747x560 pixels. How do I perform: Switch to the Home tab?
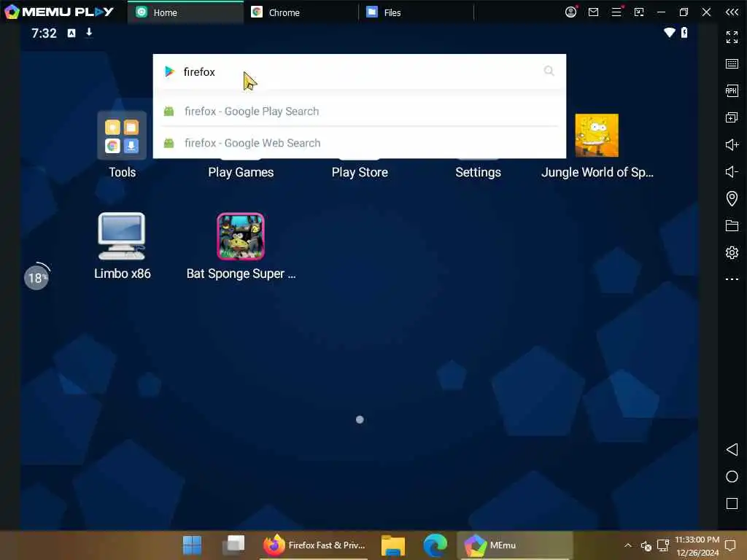pyautogui.click(x=186, y=12)
